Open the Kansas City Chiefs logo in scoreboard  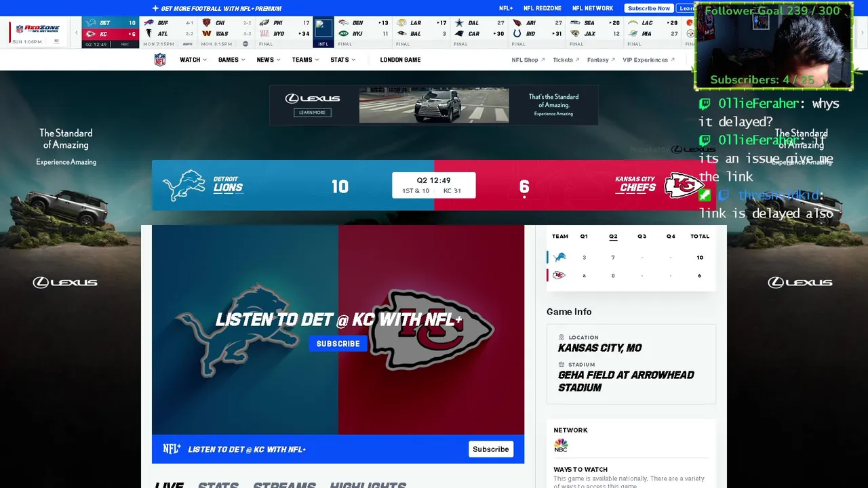point(684,185)
